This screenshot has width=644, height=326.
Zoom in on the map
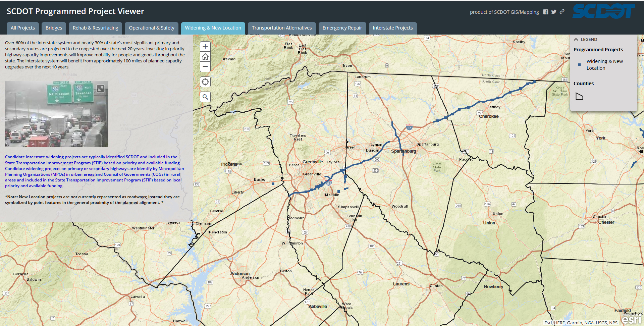pos(205,46)
